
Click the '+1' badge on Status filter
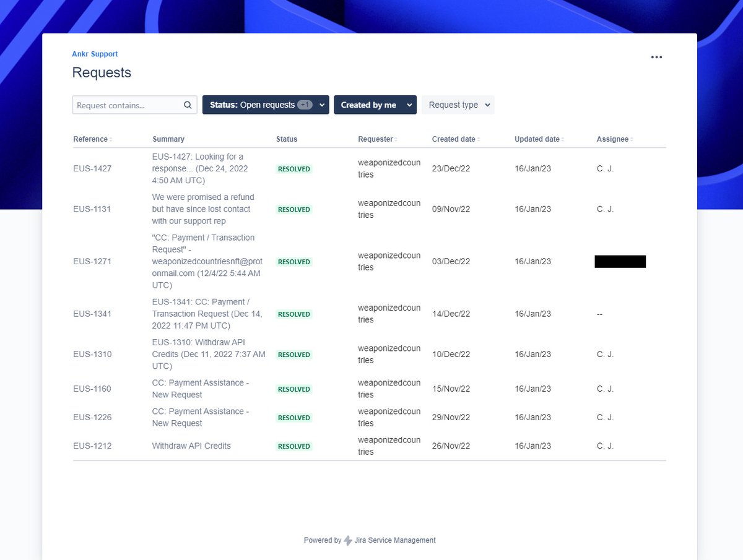tap(305, 105)
